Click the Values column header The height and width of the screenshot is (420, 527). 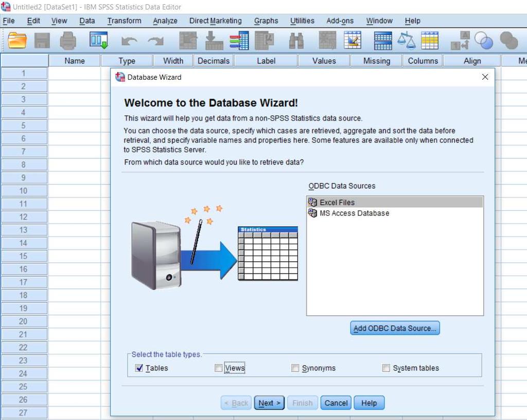click(324, 61)
